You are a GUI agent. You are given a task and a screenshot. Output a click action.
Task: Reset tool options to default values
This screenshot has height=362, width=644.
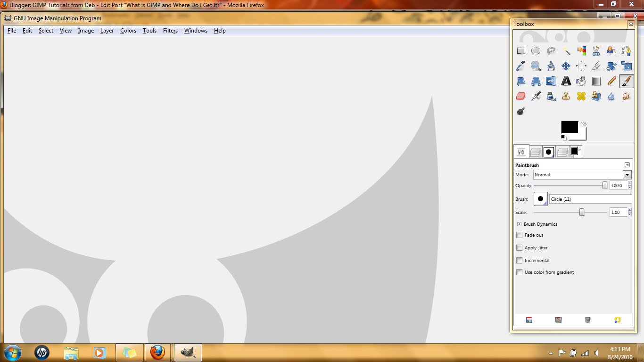(617, 320)
